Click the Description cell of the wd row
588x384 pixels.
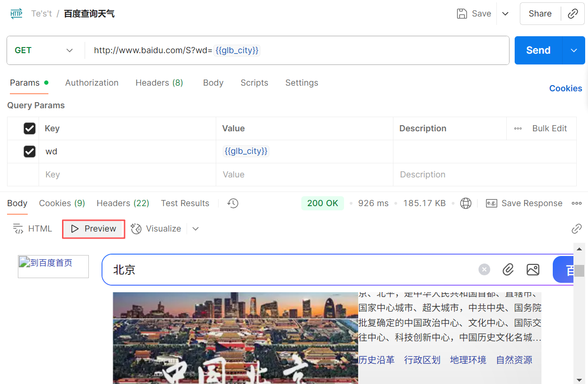tap(485, 152)
